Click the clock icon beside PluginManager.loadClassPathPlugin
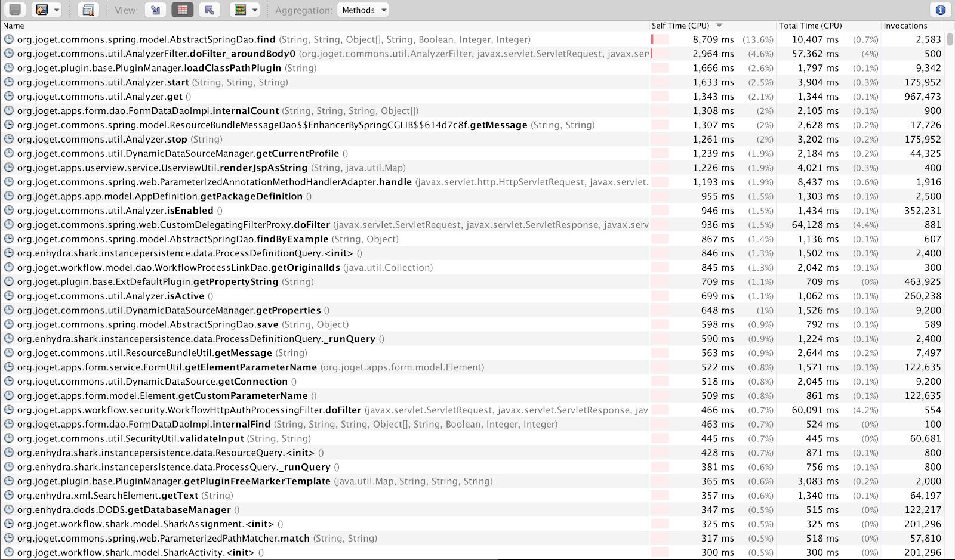 click(9, 68)
